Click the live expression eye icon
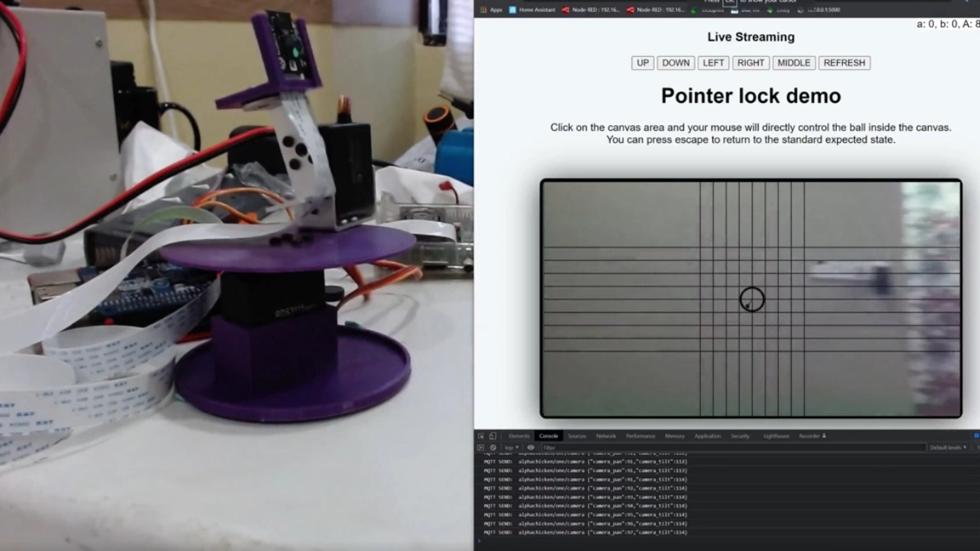Viewport: 980px width, 551px height. [x=531, y=447]
